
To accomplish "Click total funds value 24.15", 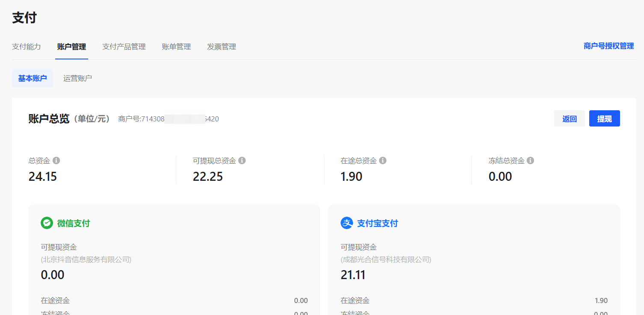I will click(43, 177).
